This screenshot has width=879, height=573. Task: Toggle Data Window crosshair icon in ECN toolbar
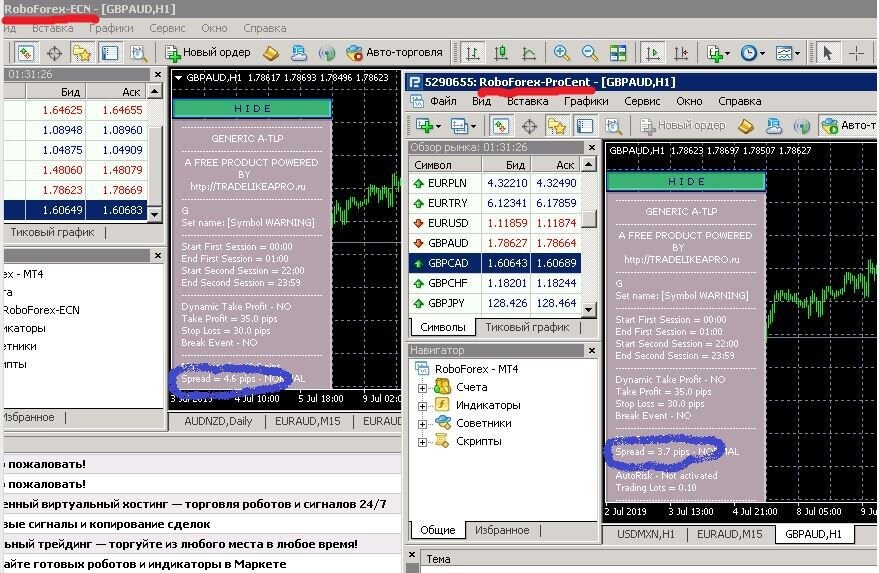(54, 53)
